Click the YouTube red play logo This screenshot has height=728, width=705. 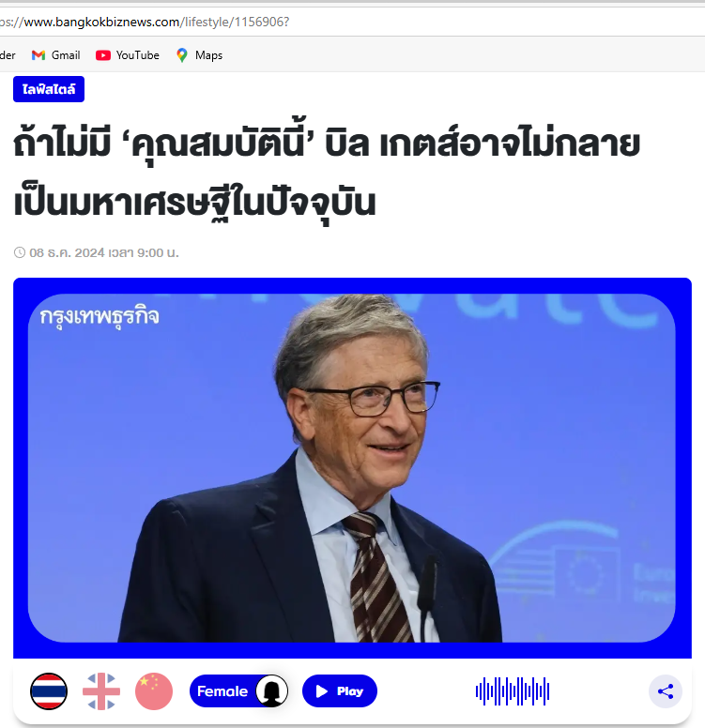point(103,55)
